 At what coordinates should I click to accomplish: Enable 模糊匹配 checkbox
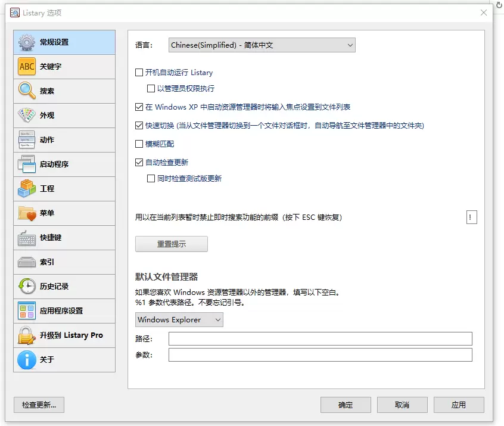click(x=139, y=144)
